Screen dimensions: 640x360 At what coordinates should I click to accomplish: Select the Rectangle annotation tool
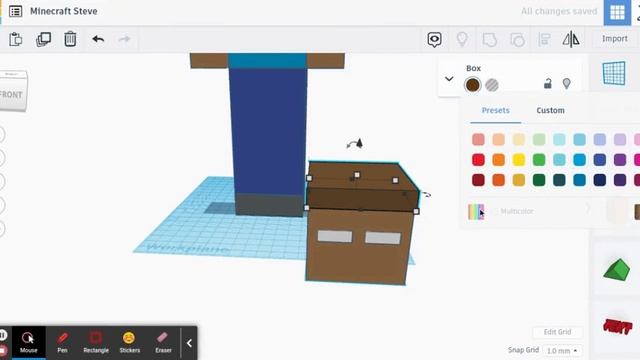96,343
